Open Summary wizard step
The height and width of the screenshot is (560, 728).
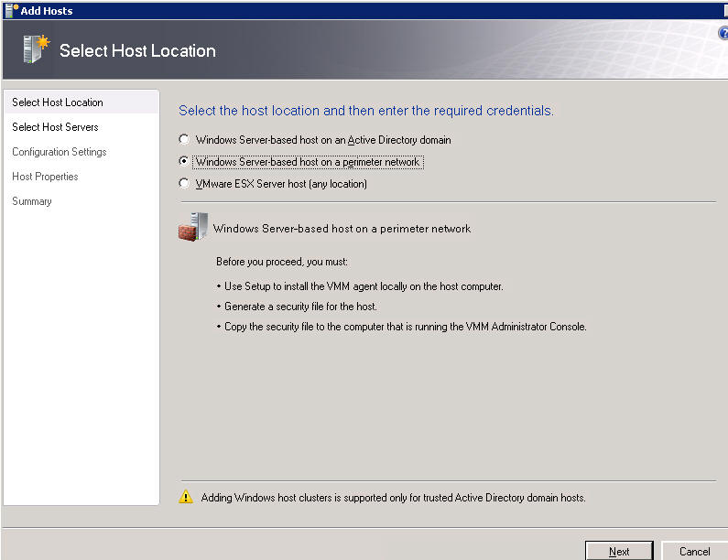(32, 201)
